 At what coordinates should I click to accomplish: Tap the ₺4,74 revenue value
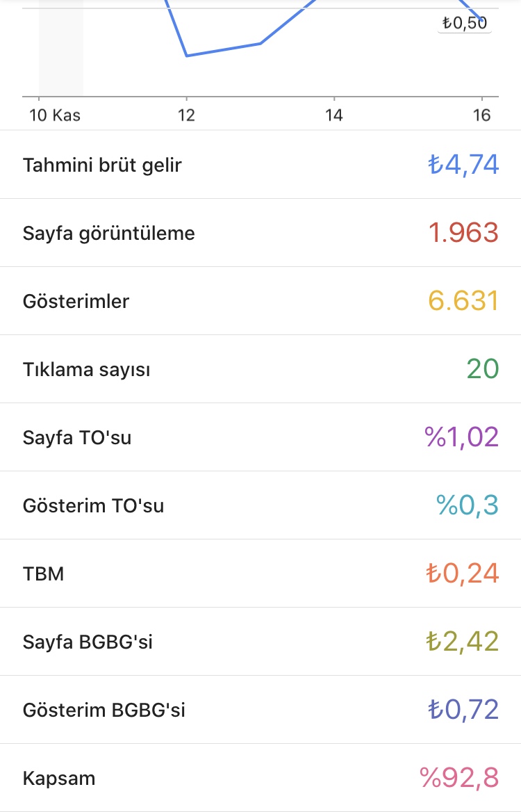463,165
